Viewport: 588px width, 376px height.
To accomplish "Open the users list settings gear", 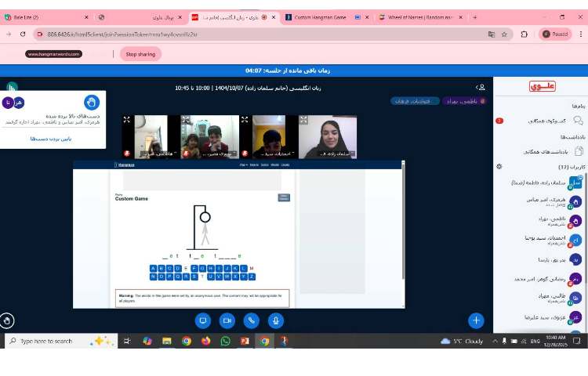I will tap(499, 167).
